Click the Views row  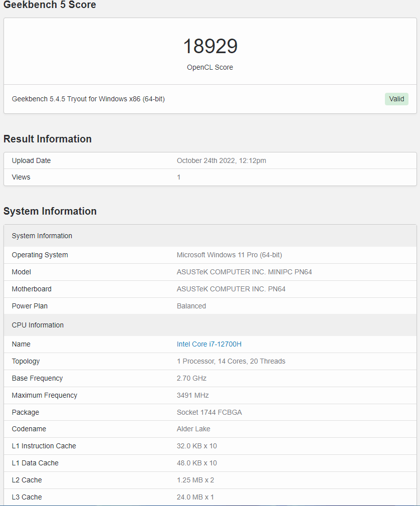pyautogui.click(x=210, y=177)
